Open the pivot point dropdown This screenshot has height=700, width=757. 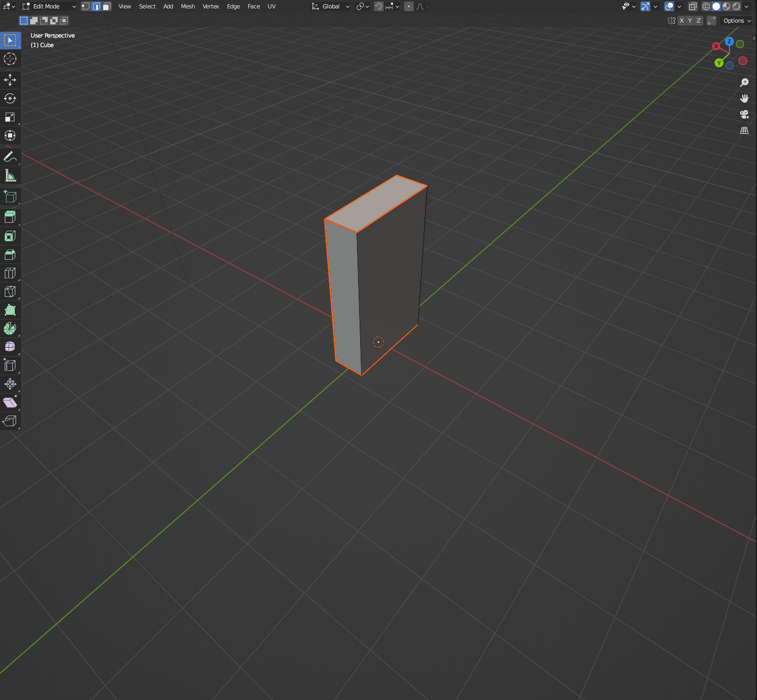[x=363, y=6]
